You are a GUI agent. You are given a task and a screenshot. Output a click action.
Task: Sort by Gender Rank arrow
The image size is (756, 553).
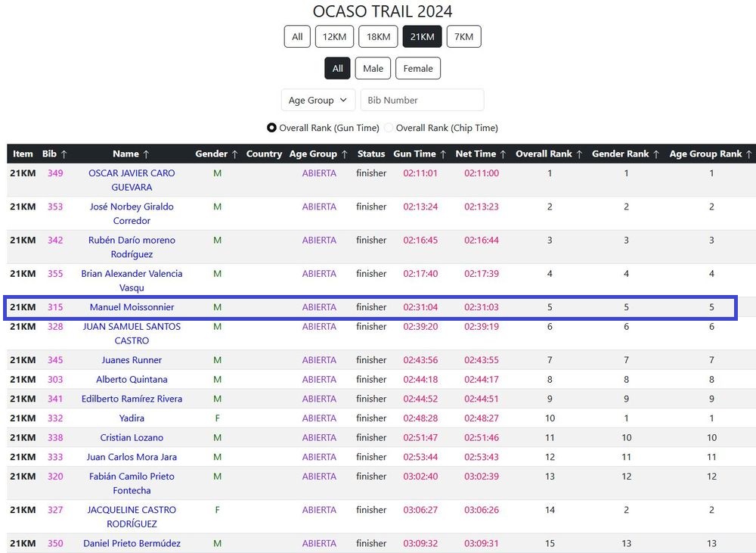pos(655,154)
